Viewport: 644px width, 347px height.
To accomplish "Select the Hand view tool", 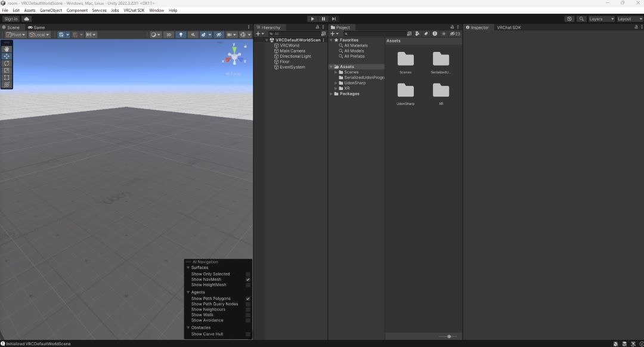I will tap(7, 49).
